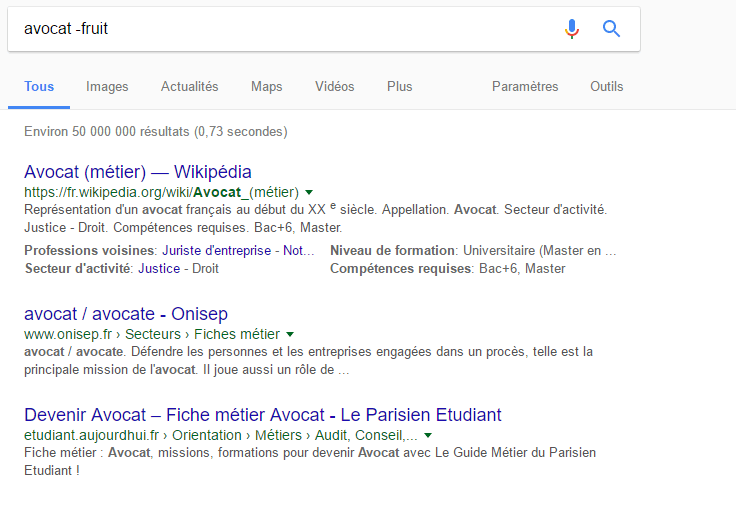736x516 pixels.
Task: Click the 'Environ 50 000 000 résultats' stats text
Action: click(155, 131)
